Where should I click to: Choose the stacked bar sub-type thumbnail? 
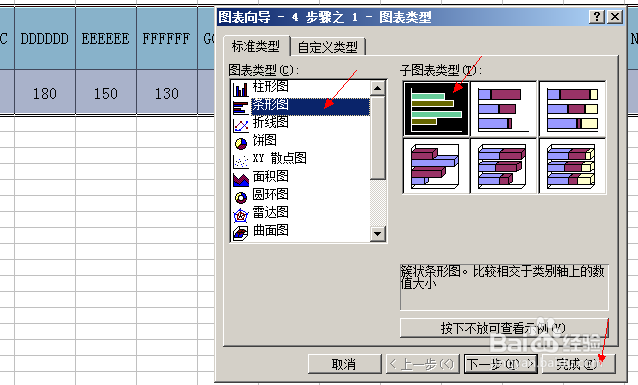click(503, 109)
